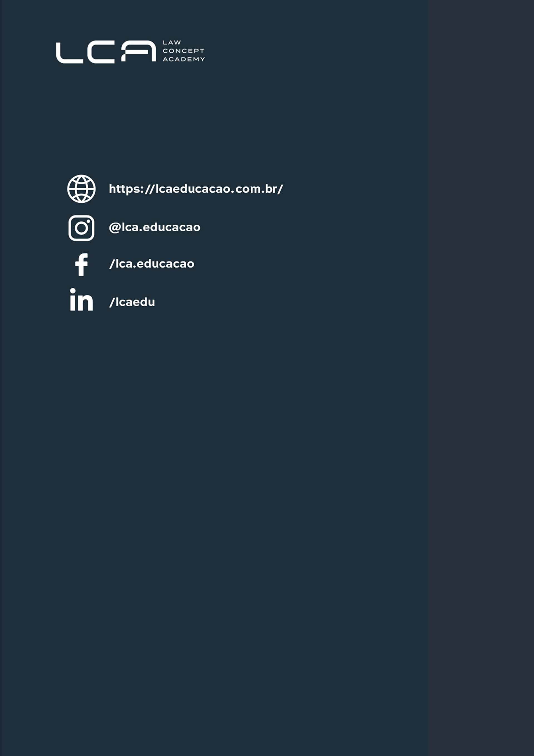Follow the Facebook /lca.educacao link

[x=152, y=264]
